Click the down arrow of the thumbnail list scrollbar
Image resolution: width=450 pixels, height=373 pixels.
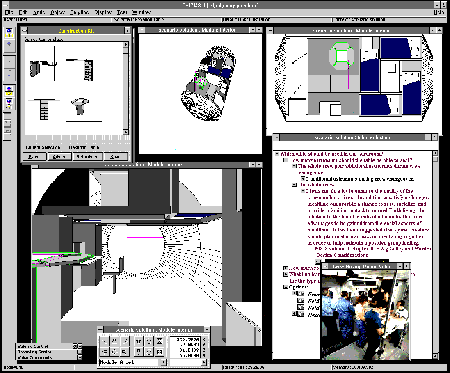(x=126, y=132)
